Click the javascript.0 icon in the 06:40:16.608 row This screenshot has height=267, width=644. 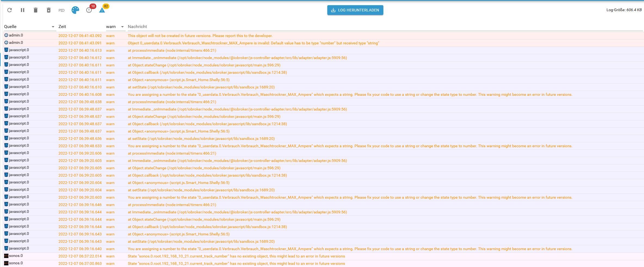click(6, 94)
